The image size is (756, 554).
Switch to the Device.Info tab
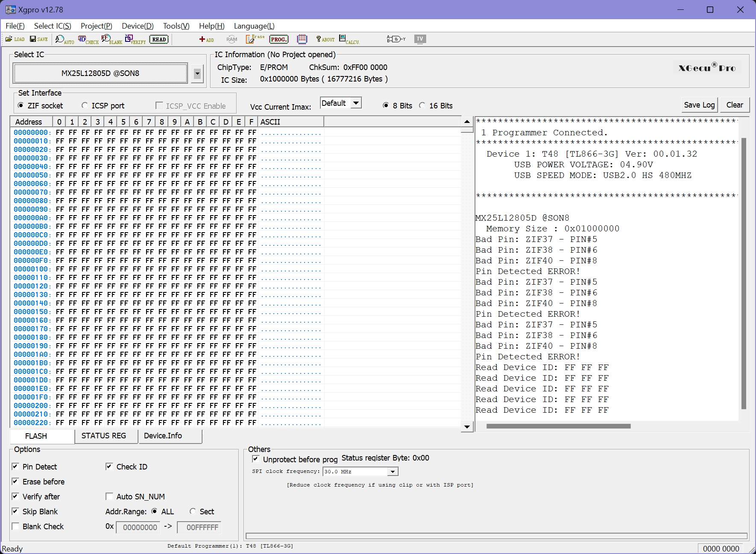pos(170,436)
